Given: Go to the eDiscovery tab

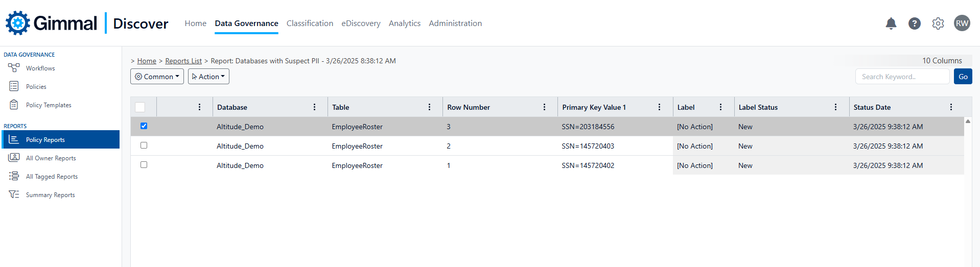Looking at the screenshot, I should (361, 23).
